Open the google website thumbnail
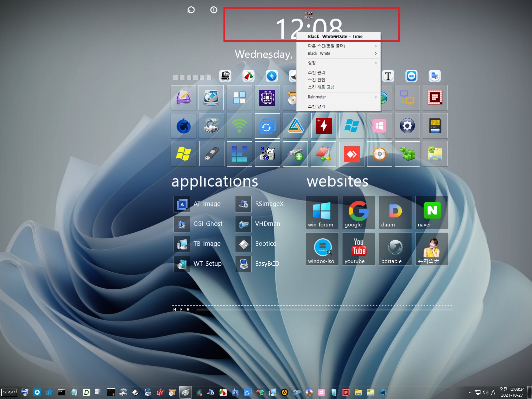 [x=358, y=212]
